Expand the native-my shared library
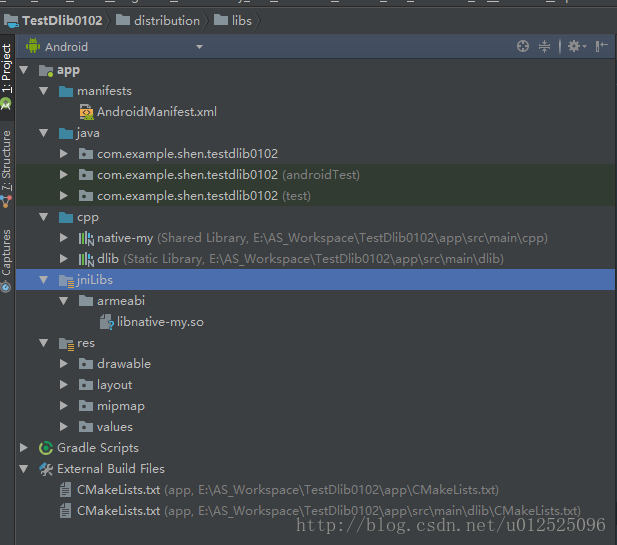The height and width of the screenshot is (545, 617). [64, 238]
